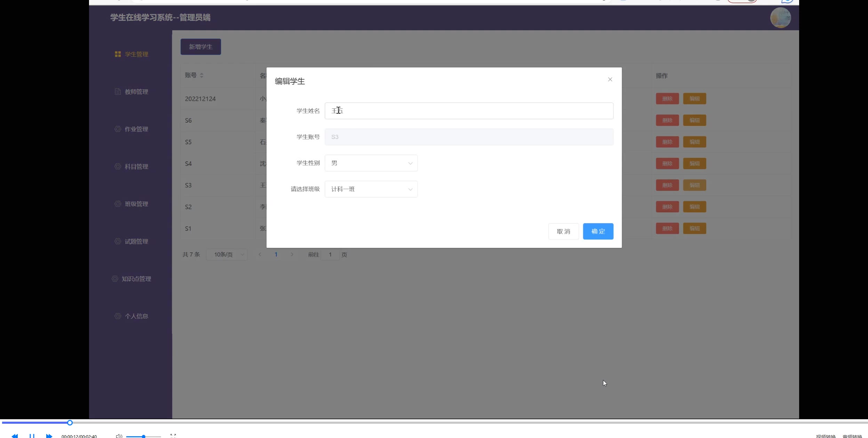
Task: Pause the video playback
Action: pyautogui.click(x=32, y=436)
